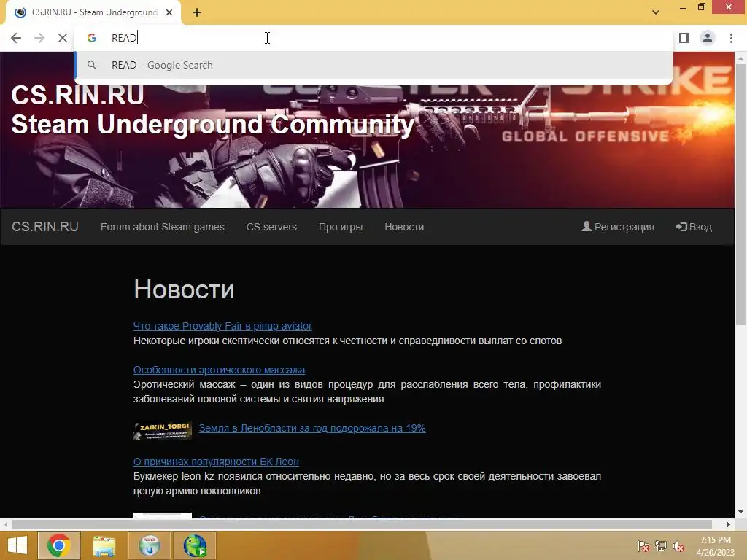
Task: Click the network status tray icon
Action: click(661, 546)
